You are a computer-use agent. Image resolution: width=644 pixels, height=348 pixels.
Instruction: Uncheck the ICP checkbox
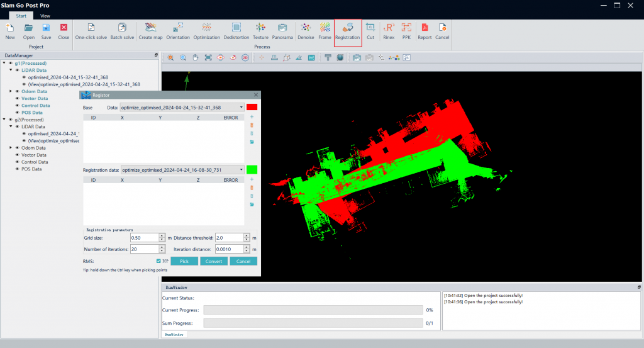(x=158, y=261)
